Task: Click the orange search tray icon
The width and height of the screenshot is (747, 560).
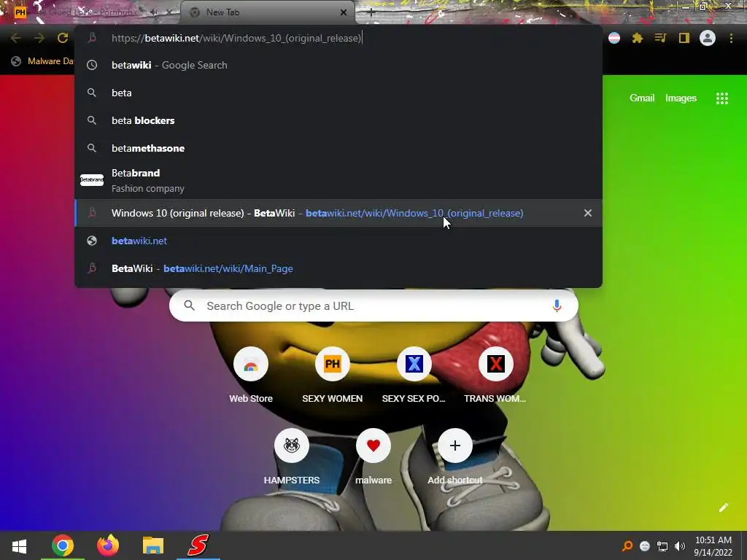Action: (627, 546)
